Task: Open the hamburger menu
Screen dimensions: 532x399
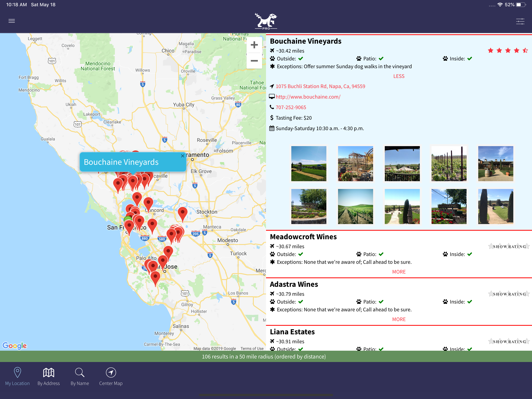Action: 11,21
